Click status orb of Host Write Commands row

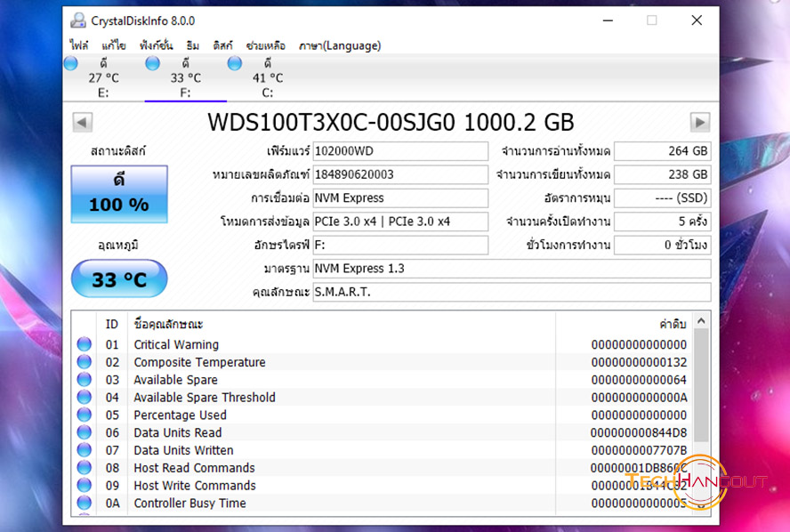pyautogui.click(x=85, y=485)
